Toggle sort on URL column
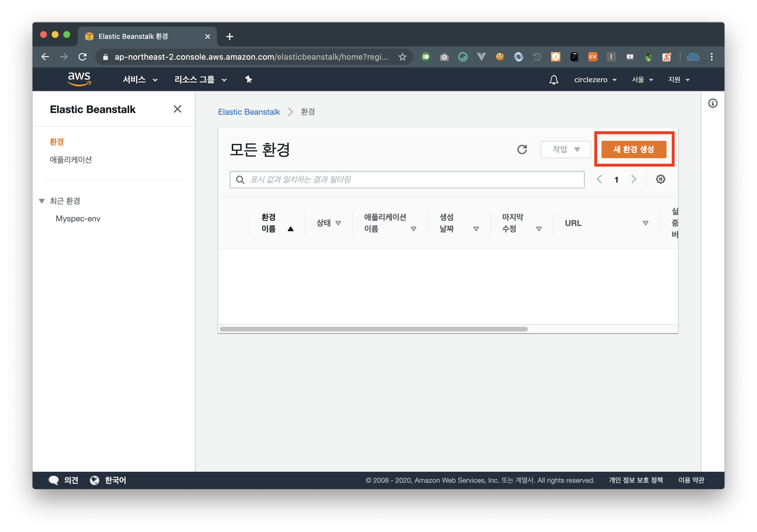757x532 pixels. click(645, 223)
